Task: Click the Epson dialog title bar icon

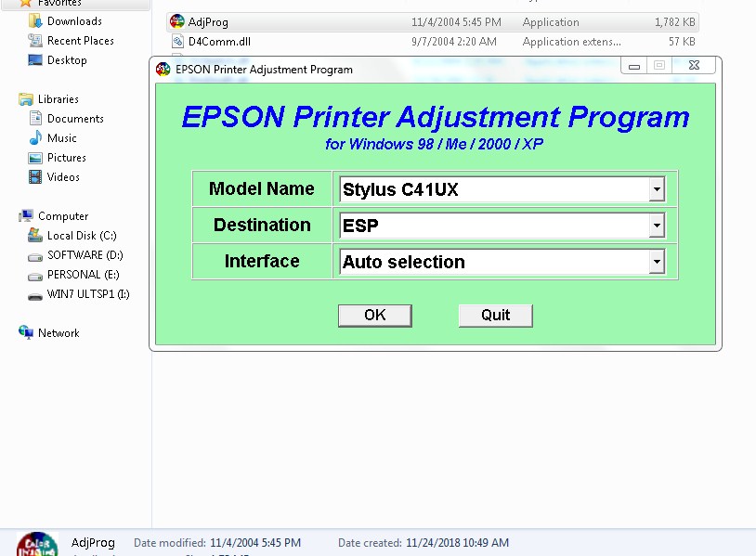Action: [163, 70]
